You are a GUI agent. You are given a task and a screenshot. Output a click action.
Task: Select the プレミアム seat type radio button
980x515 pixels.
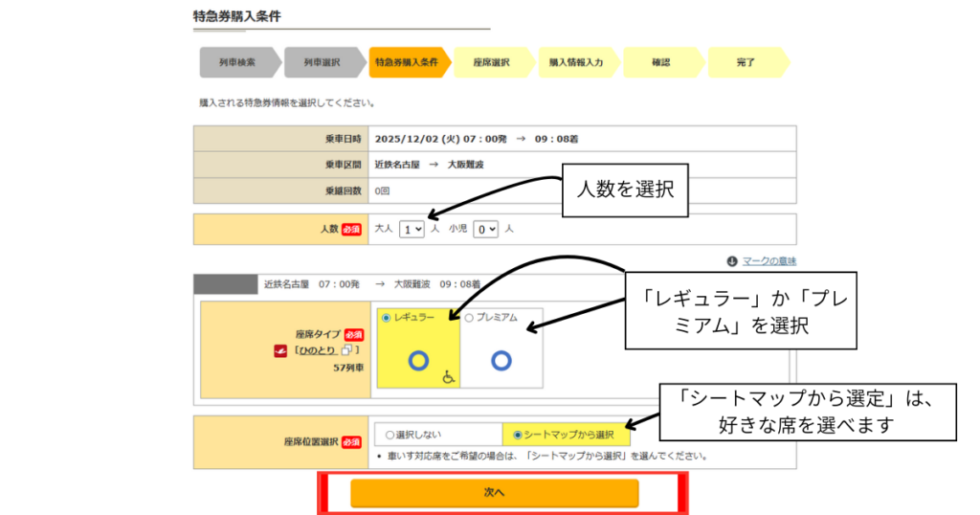coord(469,318)
